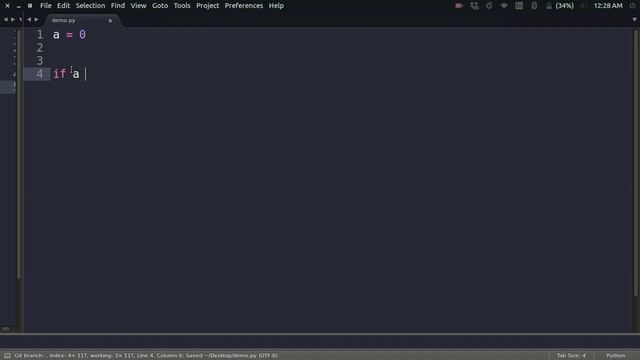640x360 pixels.
Task: Open the Selection menu
Action: pos(90,6)
